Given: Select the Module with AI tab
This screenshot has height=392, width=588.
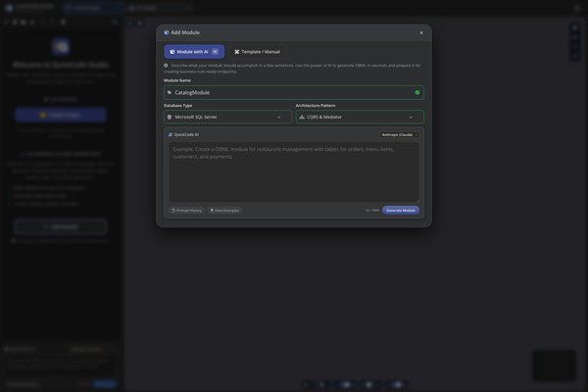Looking at the screenshot, I should click(x=194, y=52).
